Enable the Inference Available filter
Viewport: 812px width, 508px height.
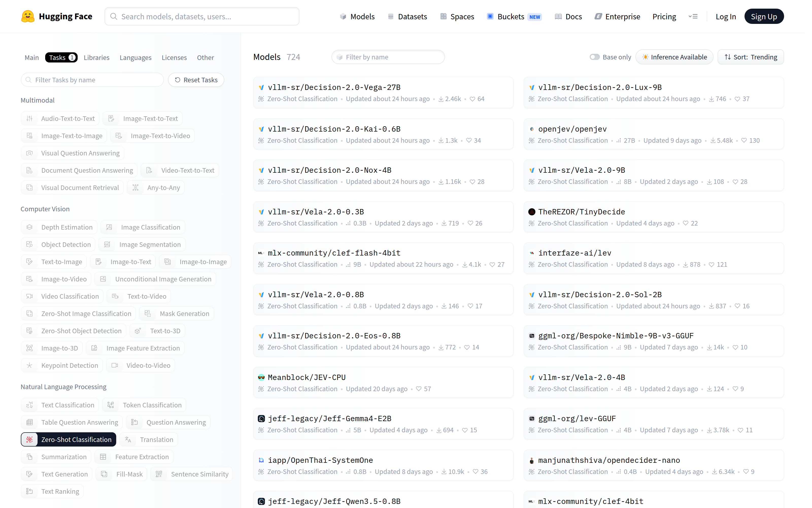pyautogui.click(x=674, y=57)
